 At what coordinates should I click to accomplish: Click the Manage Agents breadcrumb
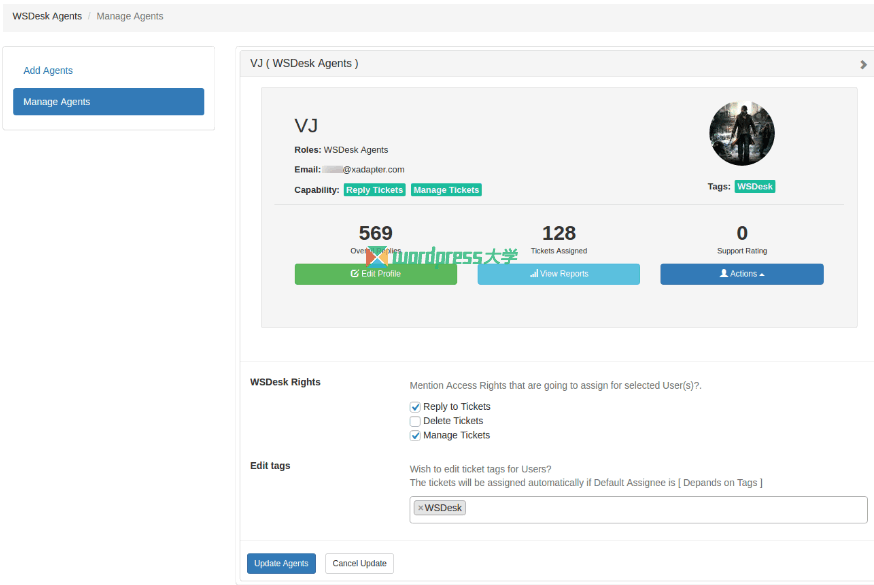tap(130, 16)
